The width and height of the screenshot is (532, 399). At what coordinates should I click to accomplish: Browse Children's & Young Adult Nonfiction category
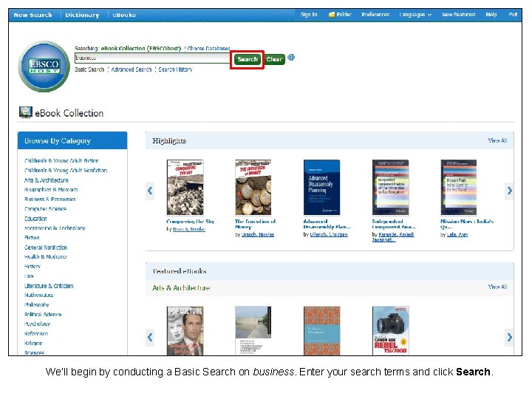point(66,171)
